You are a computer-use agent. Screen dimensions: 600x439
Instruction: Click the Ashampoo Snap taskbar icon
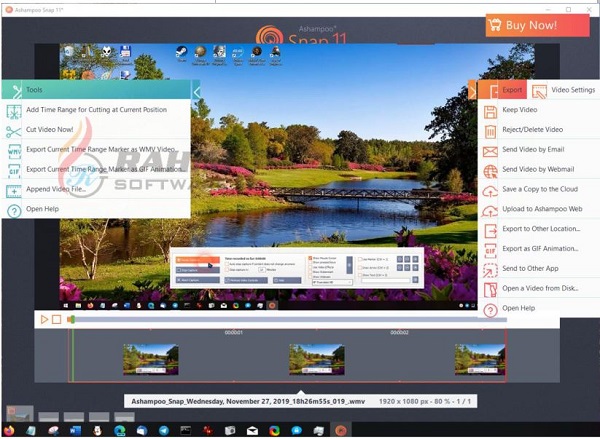341,431
